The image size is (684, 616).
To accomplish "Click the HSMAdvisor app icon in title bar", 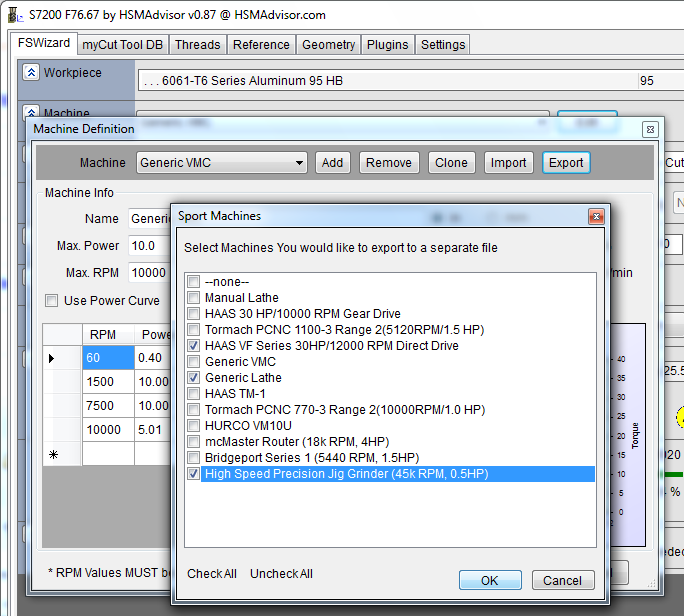I will point(15,15).
